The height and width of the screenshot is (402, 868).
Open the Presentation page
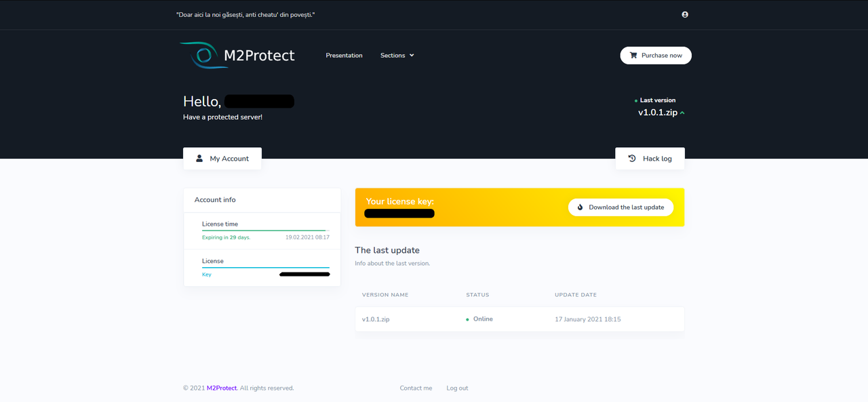[344, 56]
